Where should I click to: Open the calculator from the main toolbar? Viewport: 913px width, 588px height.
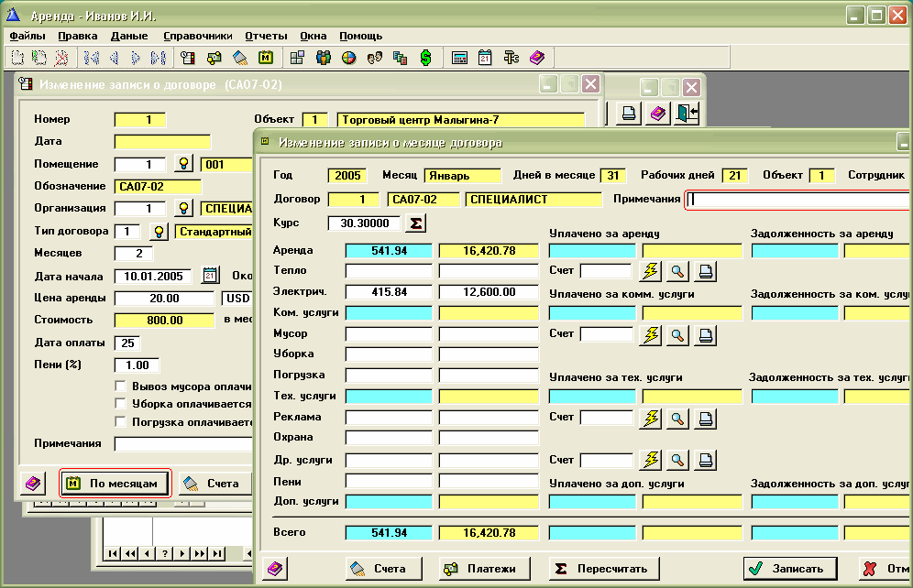click(x=460, y=58)
